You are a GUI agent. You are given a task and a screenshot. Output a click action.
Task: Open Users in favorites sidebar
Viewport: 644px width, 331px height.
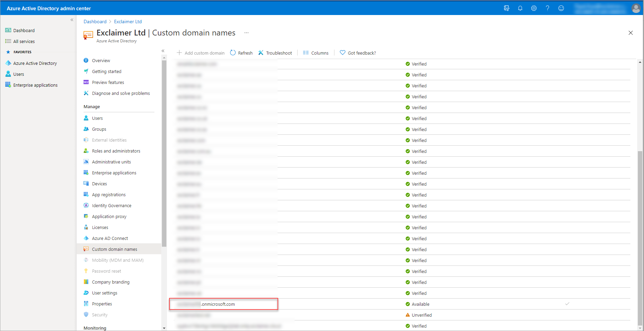tap(18, 74)
